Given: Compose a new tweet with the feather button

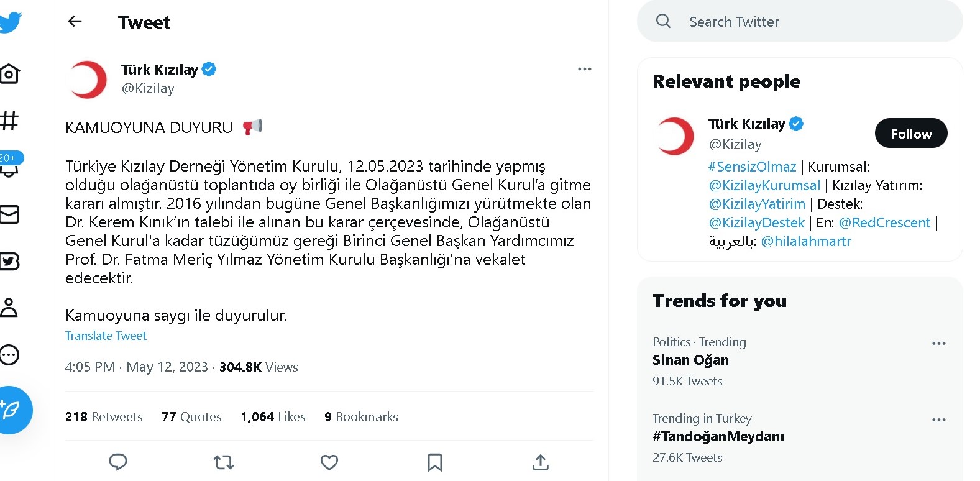Looking at the screenshot, I should tap(16, 410).
